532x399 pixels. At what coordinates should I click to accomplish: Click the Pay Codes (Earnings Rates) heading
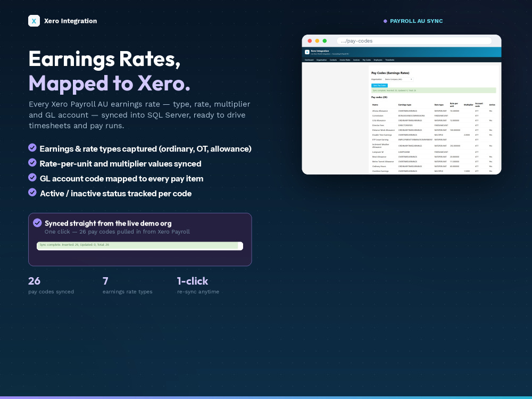(390, 73)
